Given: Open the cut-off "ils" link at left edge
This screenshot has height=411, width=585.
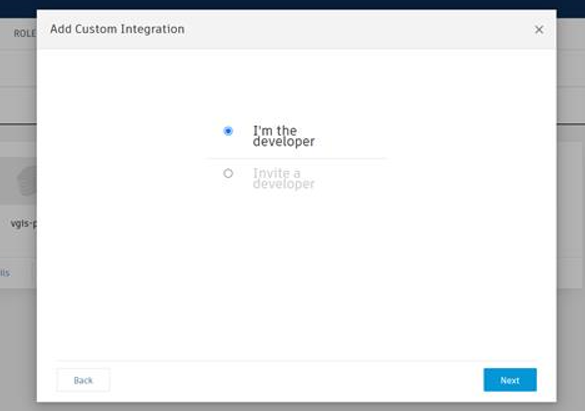Looking at the screenshot, I should coord(5,273).
